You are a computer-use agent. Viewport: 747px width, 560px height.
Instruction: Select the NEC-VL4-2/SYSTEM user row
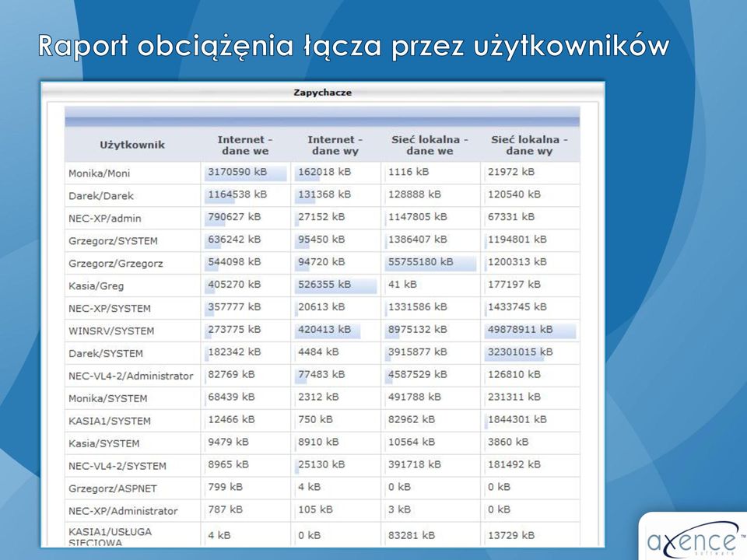coord(322,466)
